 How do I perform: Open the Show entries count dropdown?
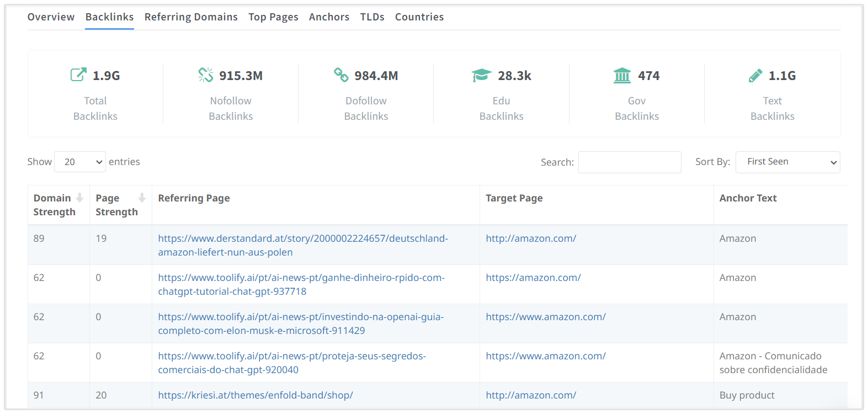click(80, 162)
